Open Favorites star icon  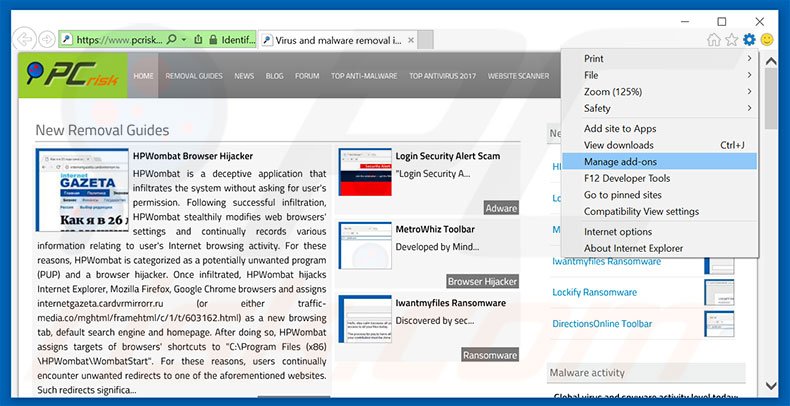[x=732, y=40]
